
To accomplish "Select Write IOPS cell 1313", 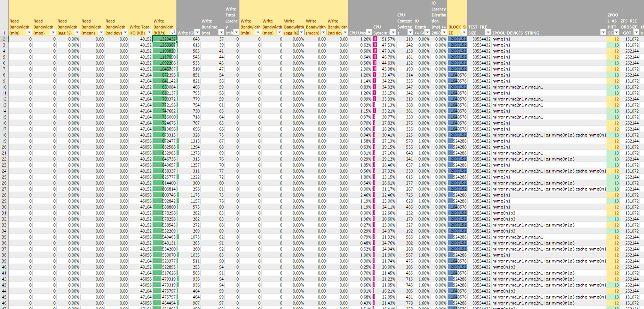I will click(189, 141).
